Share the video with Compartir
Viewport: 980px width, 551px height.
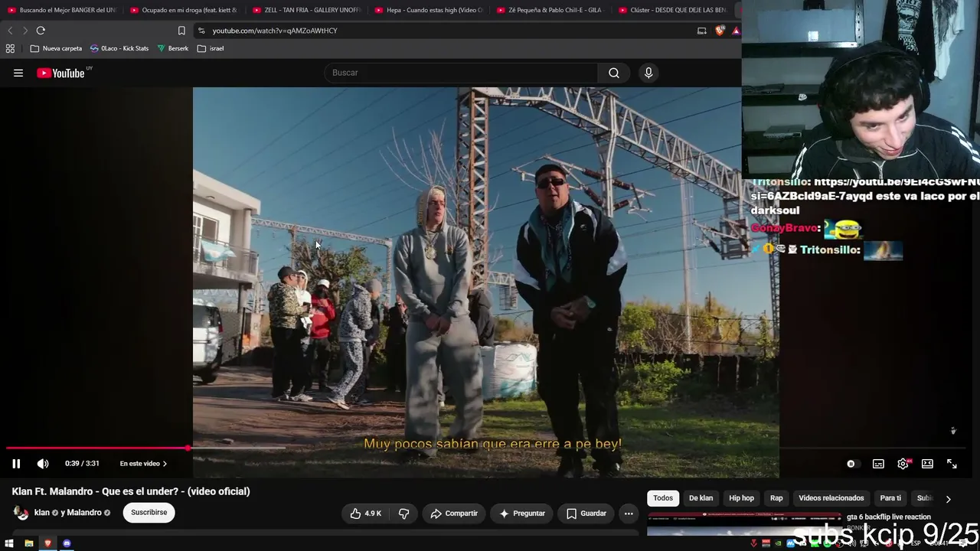coord(454,514)
